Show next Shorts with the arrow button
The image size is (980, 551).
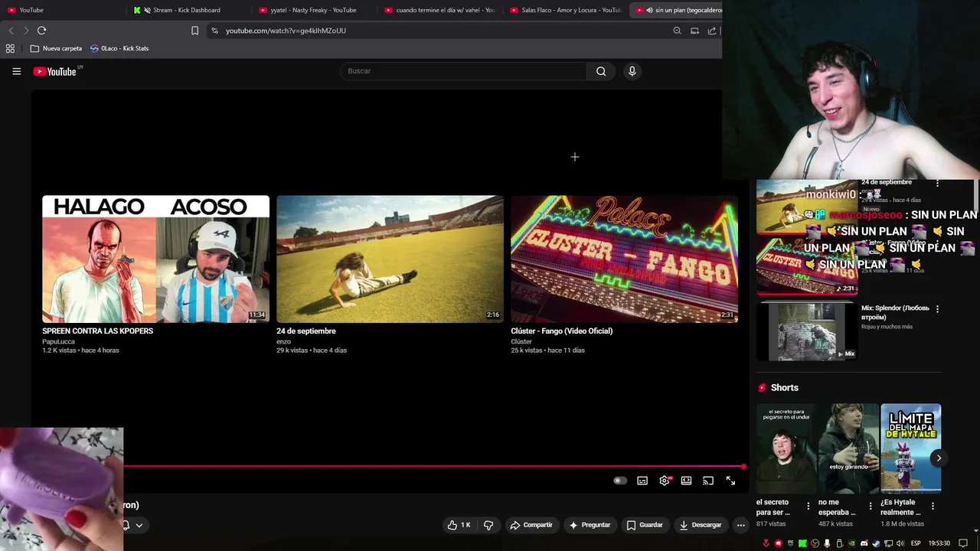pyautogui.click(x=939, y=458)
